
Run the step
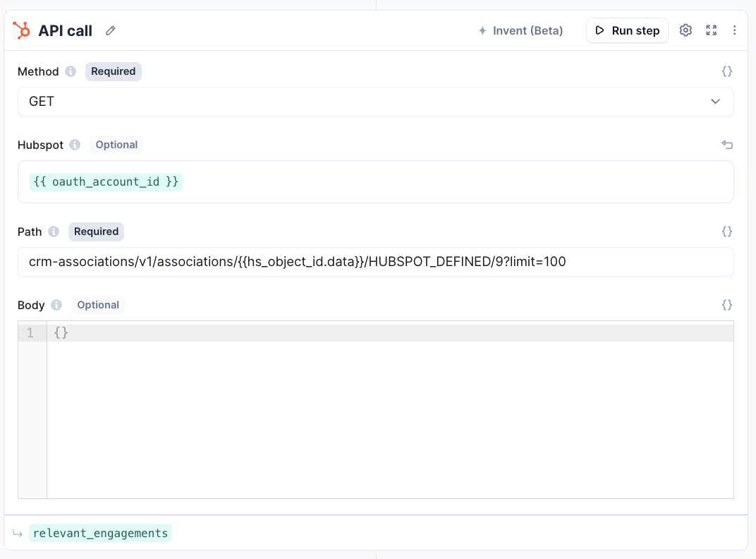pos(627,30)
